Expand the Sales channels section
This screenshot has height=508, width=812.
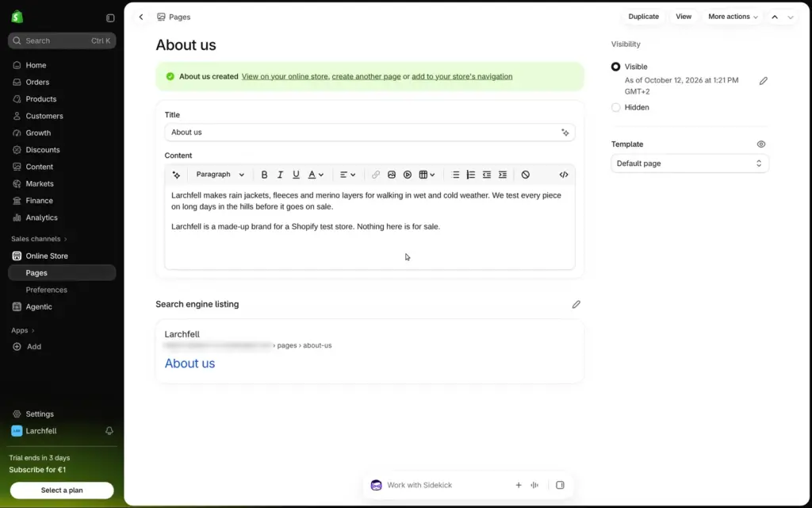coord(40,239)
